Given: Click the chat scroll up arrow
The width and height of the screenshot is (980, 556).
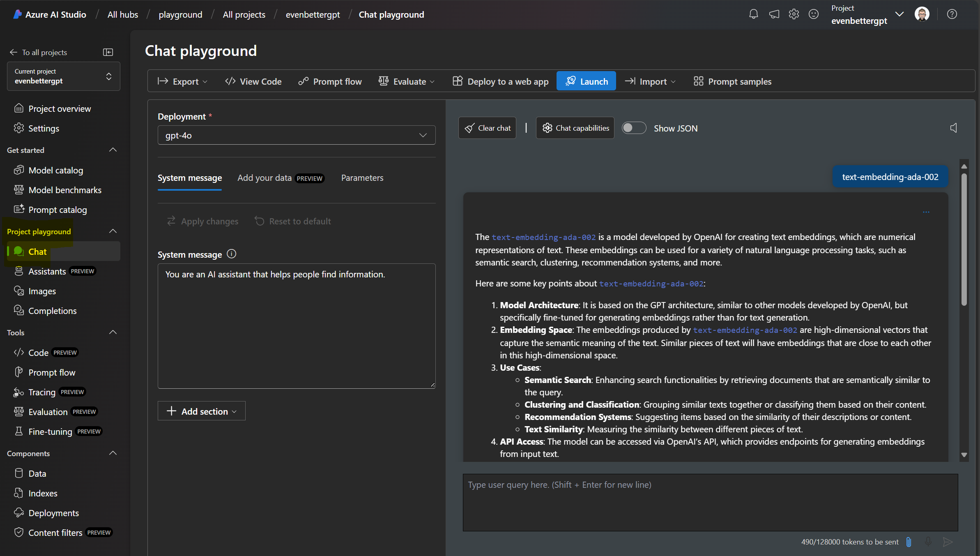Looking at the screenshot, I should click(964, 166).
